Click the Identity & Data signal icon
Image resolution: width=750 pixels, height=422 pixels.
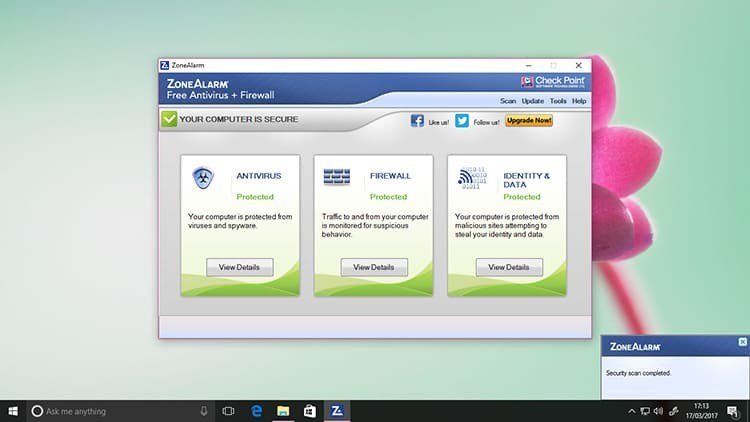pos(472,178)
